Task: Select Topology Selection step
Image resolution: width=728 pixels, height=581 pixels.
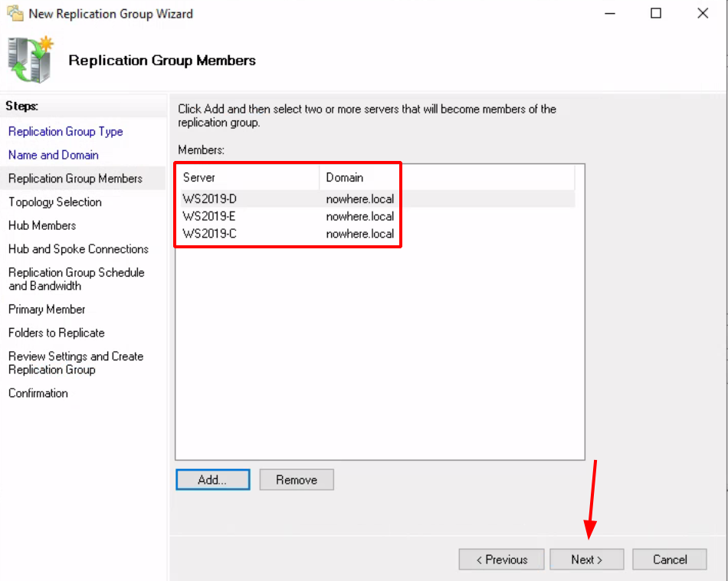Action: [54, 202]
